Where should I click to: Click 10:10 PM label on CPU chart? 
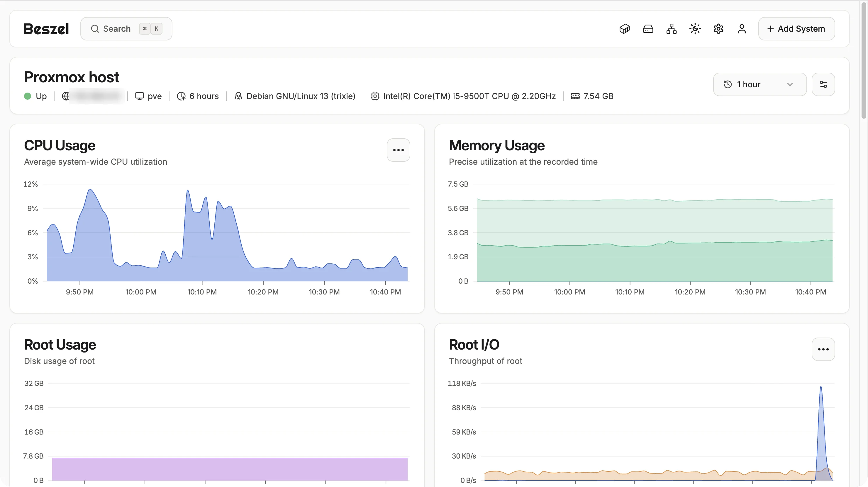(202, 292)
